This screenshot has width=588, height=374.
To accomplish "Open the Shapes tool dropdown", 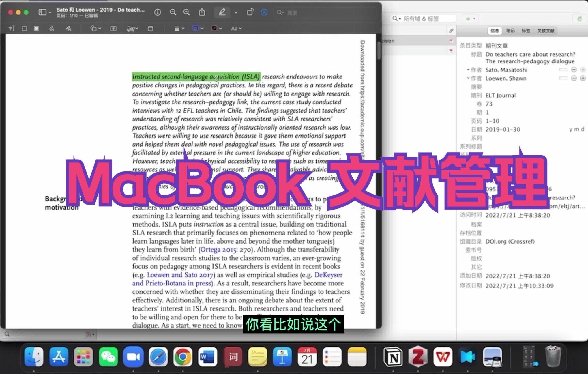I will tap(95, 29).
